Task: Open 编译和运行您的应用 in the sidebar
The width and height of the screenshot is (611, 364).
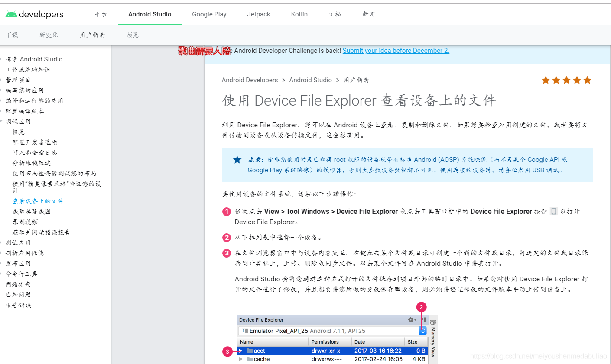Action: coord(34,101)
